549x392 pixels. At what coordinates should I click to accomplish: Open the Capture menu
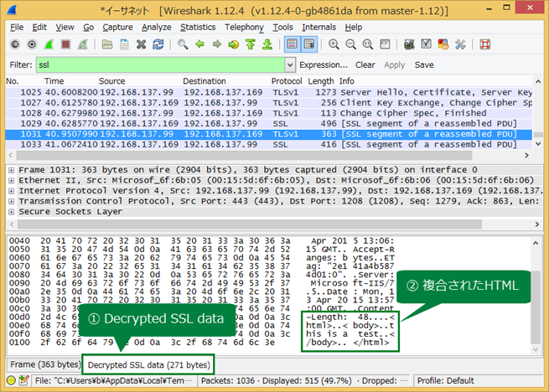coord(117,28)
